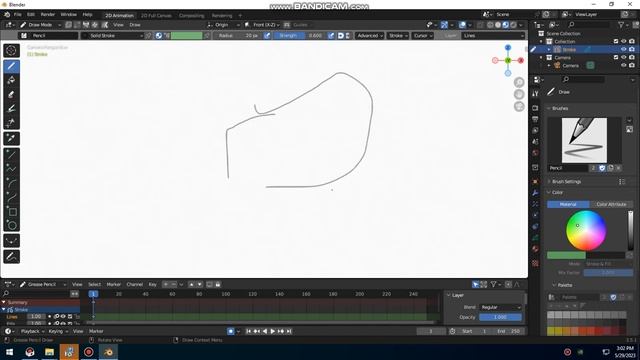The height and width of the screenshot is (360, 640).
Task: Disable Stroke object in renders
Action: pyautogui.click(x=632, y=49)
